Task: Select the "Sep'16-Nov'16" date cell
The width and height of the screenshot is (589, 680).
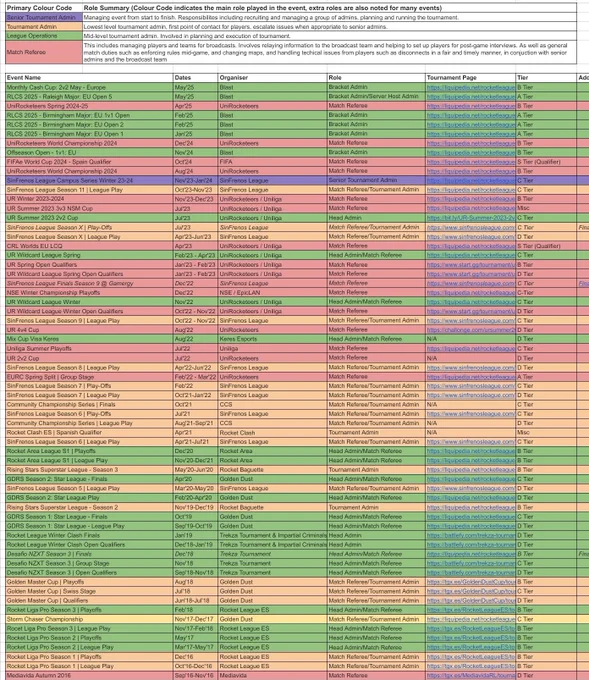Action: [x=195, y=675]
